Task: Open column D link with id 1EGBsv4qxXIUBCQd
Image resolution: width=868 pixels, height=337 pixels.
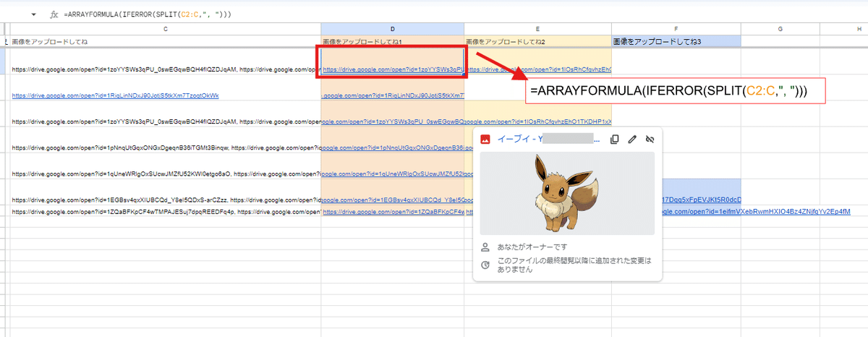Action: click(x=393, y=199)
